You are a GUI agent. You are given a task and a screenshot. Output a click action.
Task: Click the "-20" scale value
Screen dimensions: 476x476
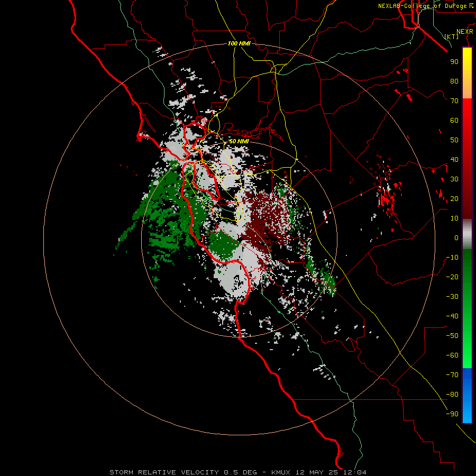tap(452, 277)
